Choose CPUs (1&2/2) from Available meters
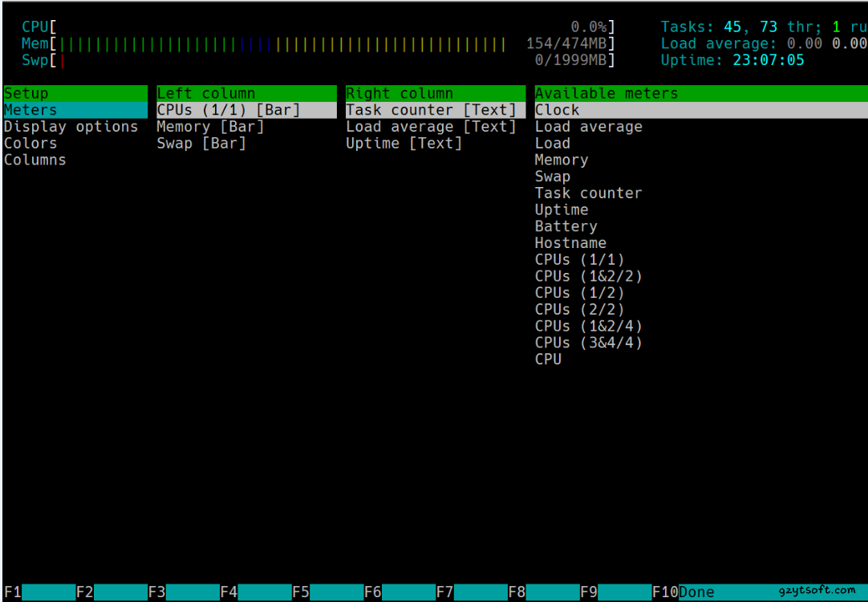The width and height of the screenshot is (868, 602). click(589, 276)
